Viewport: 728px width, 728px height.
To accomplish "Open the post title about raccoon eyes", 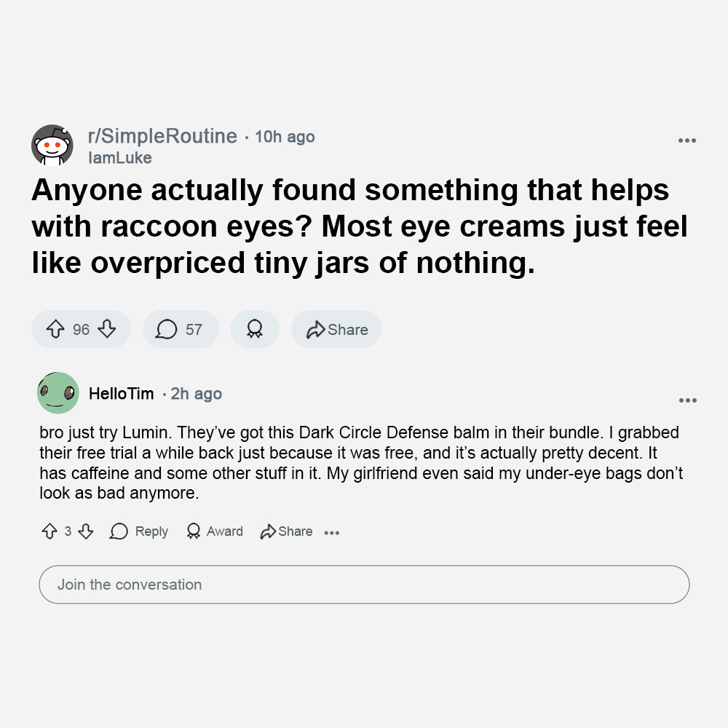I will click(360, 226).
